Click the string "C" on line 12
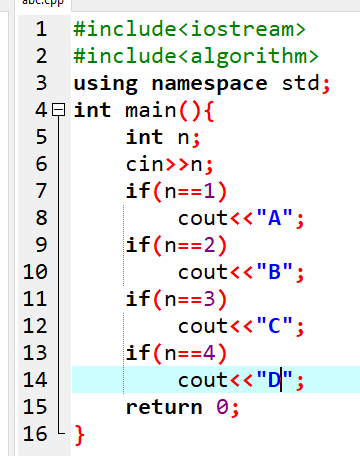 275,326
